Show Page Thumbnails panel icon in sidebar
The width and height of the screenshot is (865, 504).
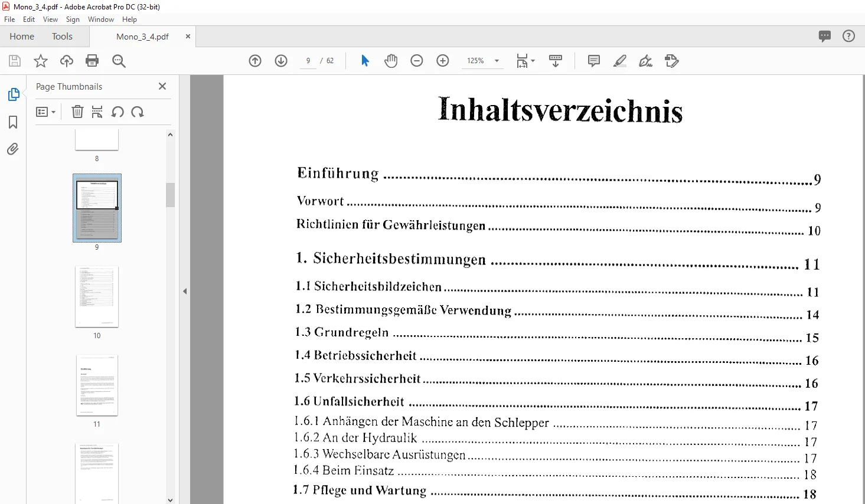click(x=13, y=94)
